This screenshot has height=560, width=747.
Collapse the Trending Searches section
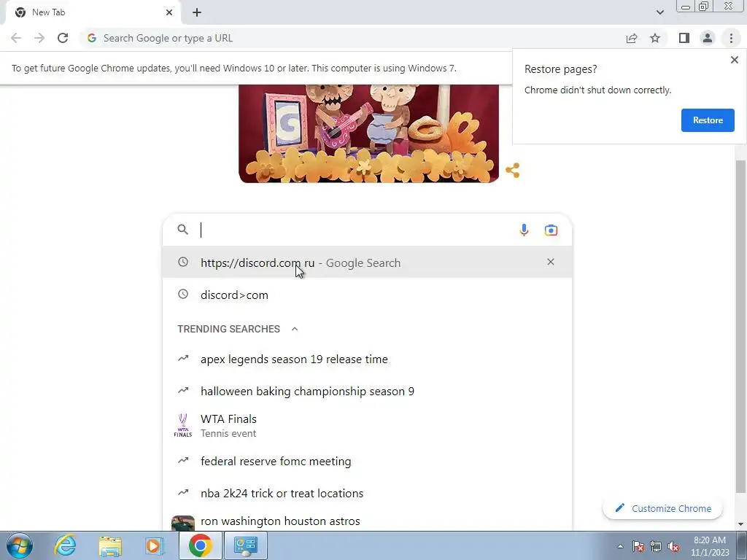(295, 329)
